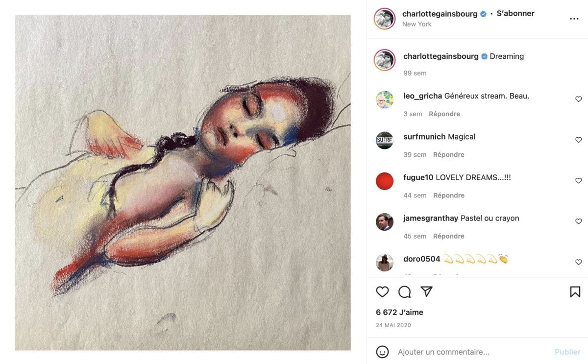Like surfmunich's Magical comment
The height and width of the screenshot is (364, 588).
578,140
